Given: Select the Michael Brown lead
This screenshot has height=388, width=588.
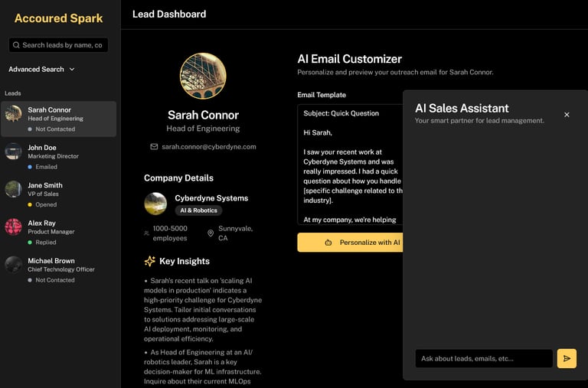Looking at the screenshot, I should [58, 270].
